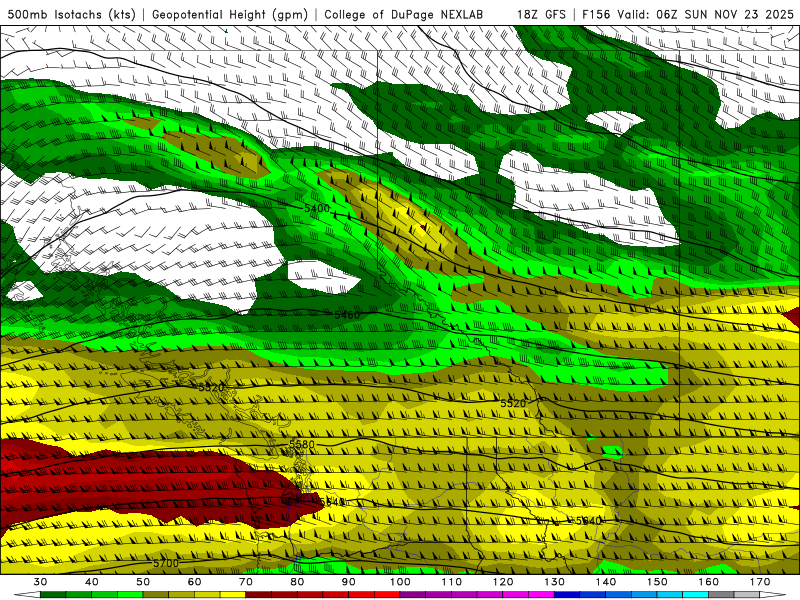
Task: Pick the bright red swatch ending at 100 knots
Action: 387,595
